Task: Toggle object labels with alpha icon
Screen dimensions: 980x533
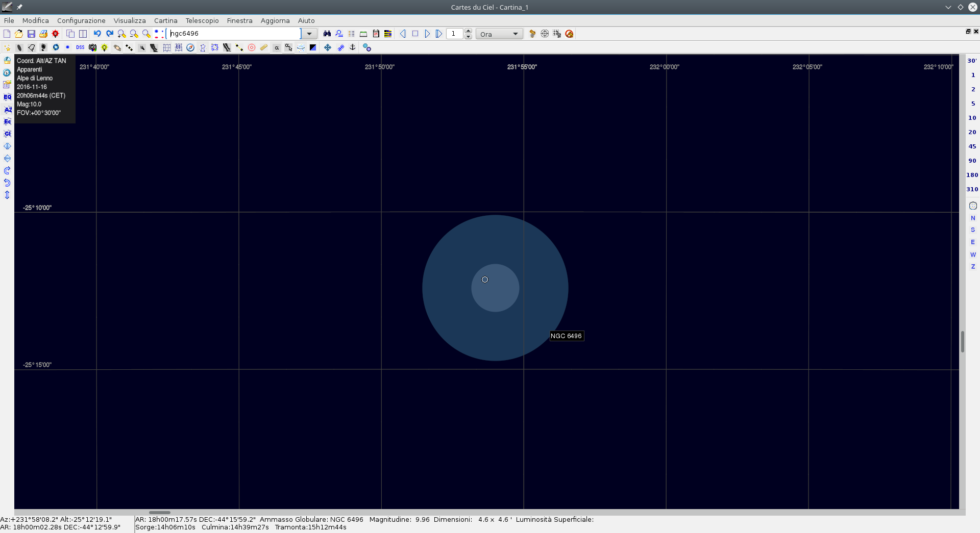Action: (277, 47)
